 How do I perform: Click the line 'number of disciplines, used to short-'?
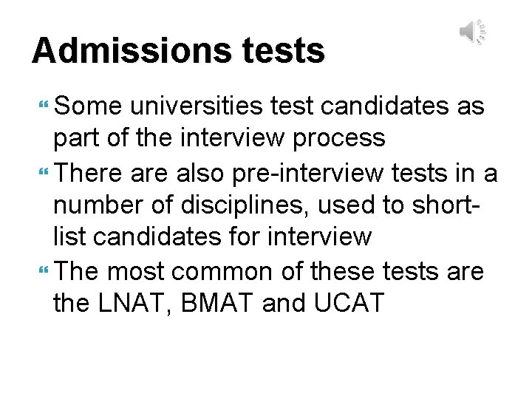tap(267, 205)
